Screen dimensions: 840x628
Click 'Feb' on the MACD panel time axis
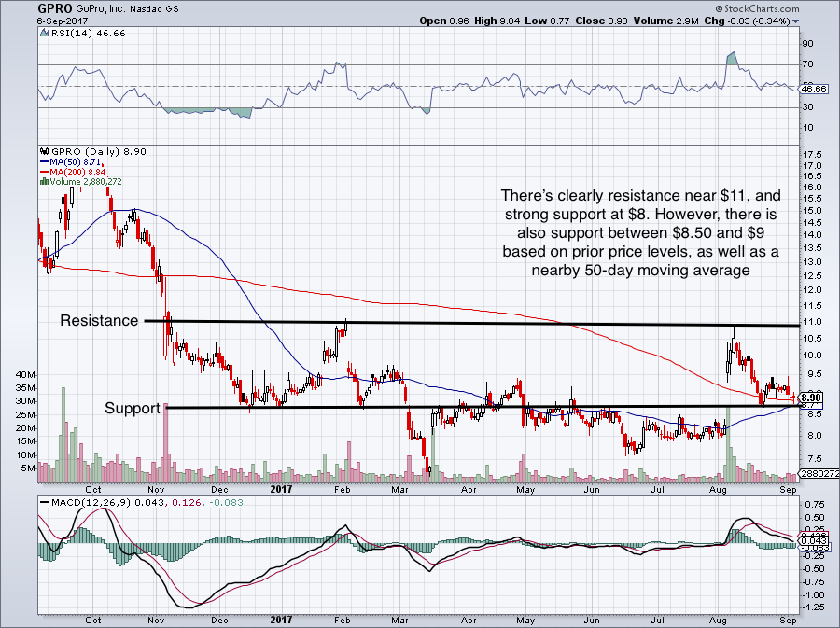click(342, 620)
